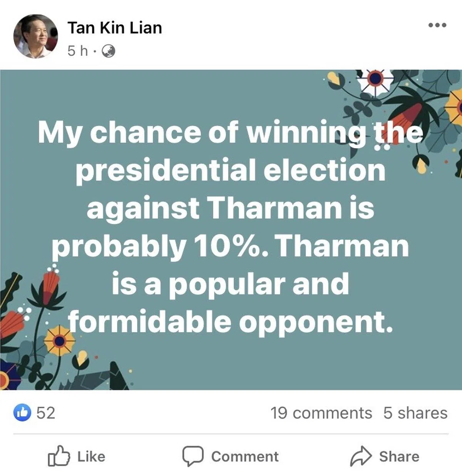Click the globe public audience icon

click(x=108, y=50)
